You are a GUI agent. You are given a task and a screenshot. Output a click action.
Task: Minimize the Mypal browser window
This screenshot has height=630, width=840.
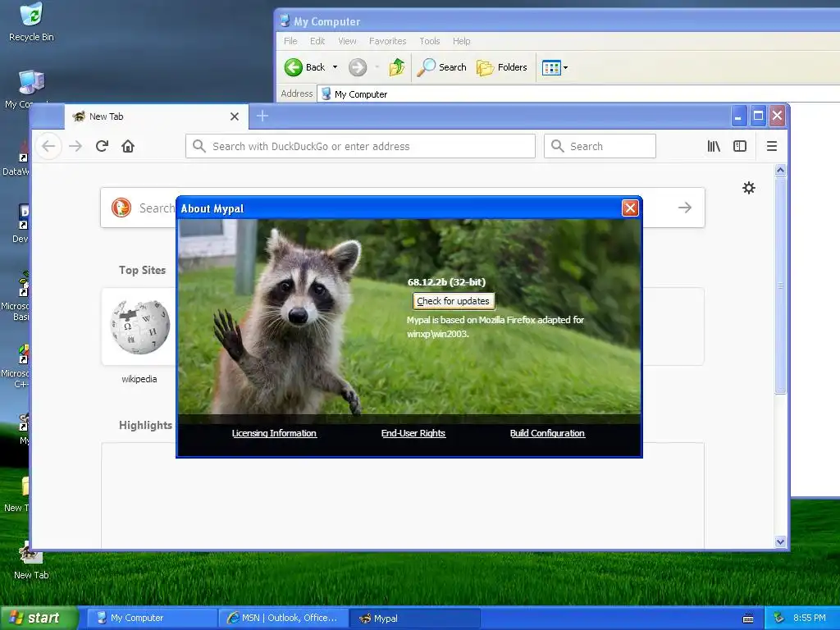point(738,116)
